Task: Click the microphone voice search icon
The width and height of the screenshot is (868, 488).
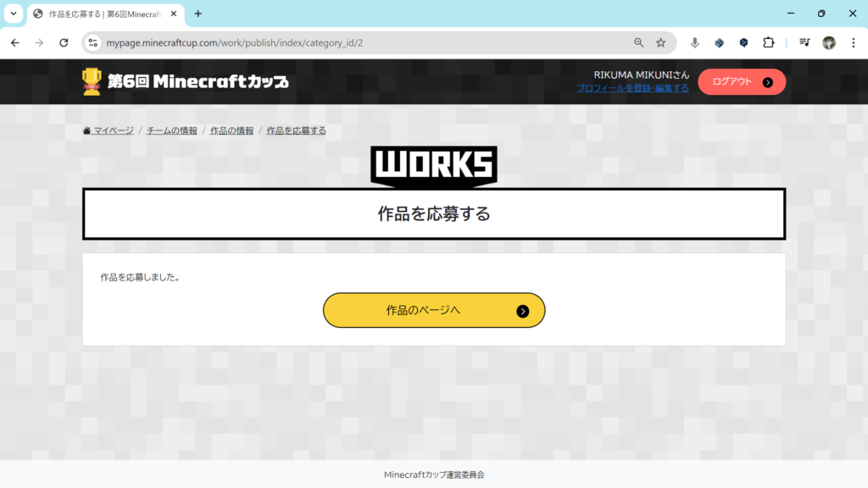Action: click(x=695, y=42)
